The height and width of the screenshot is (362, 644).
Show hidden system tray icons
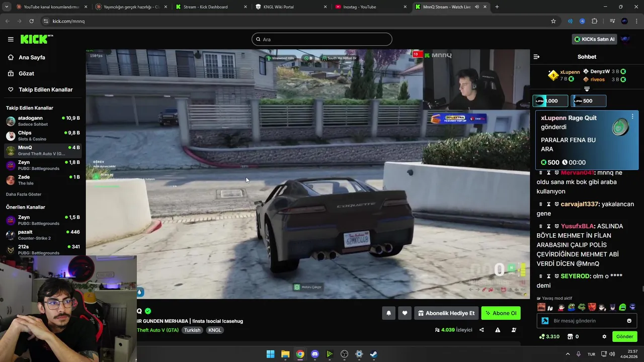[x=568, y=354]
